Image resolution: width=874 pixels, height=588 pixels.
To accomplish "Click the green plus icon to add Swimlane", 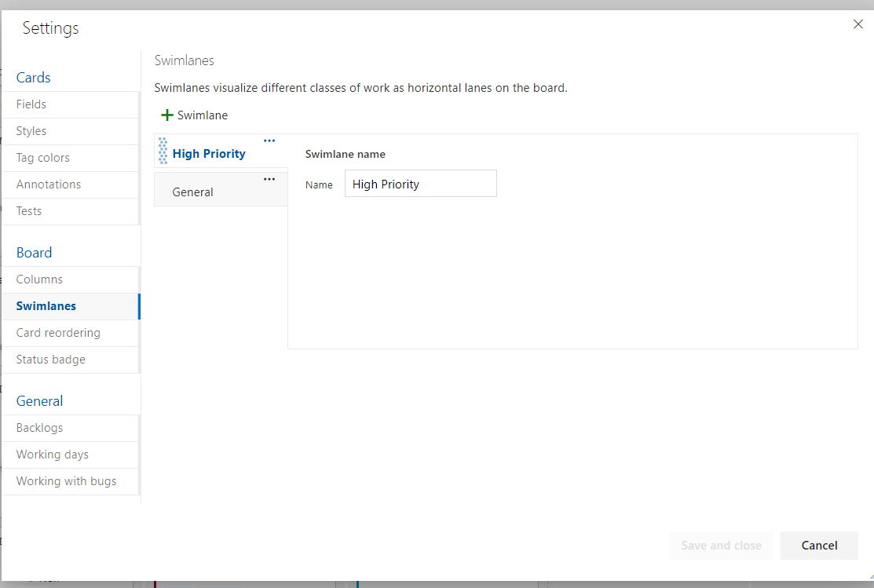I will pos(166,115).
